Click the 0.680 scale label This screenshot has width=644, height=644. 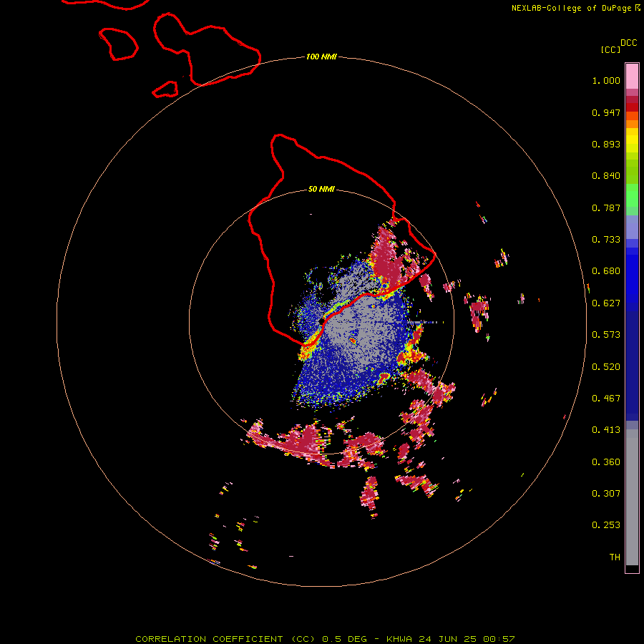pyautogui.click(x=606, y=271)
